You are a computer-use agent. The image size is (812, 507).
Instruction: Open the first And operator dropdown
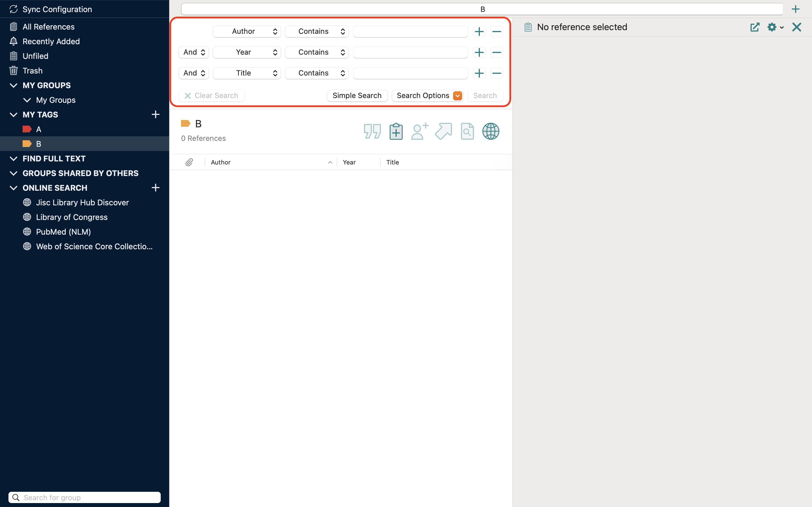coord(194,52)
